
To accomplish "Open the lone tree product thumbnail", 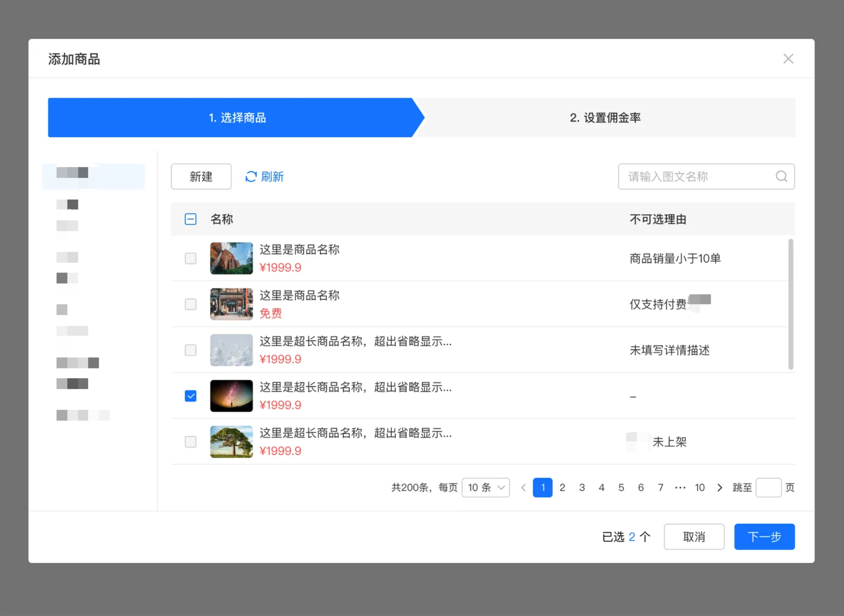I will coord(231,441).
